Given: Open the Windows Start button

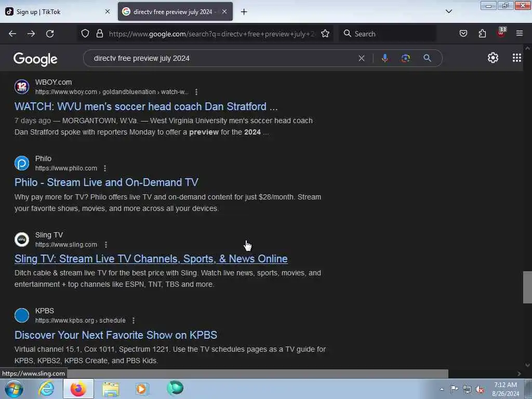Looking at the screenshot, I should point(14,389).
